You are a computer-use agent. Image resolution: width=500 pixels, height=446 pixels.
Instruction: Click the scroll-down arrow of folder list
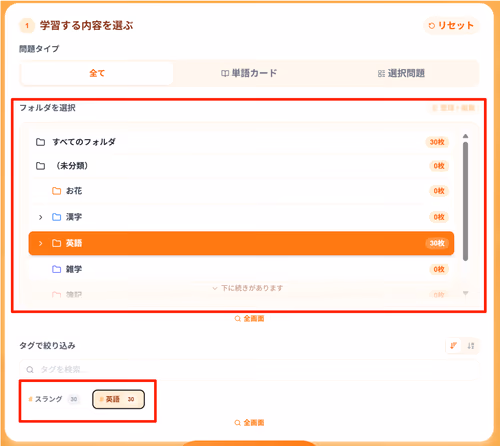tap(466, 293)
